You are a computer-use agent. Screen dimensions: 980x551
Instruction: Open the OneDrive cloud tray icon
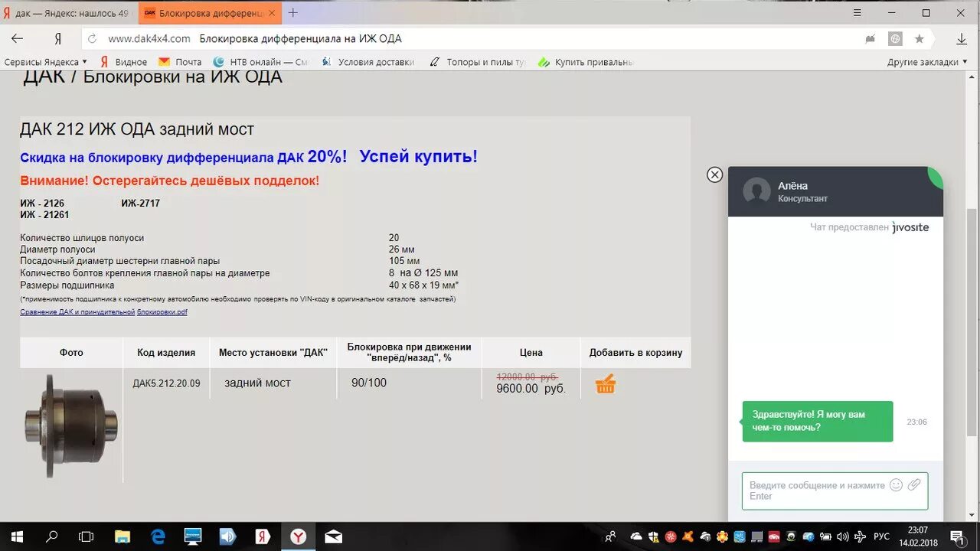(637, 536)
